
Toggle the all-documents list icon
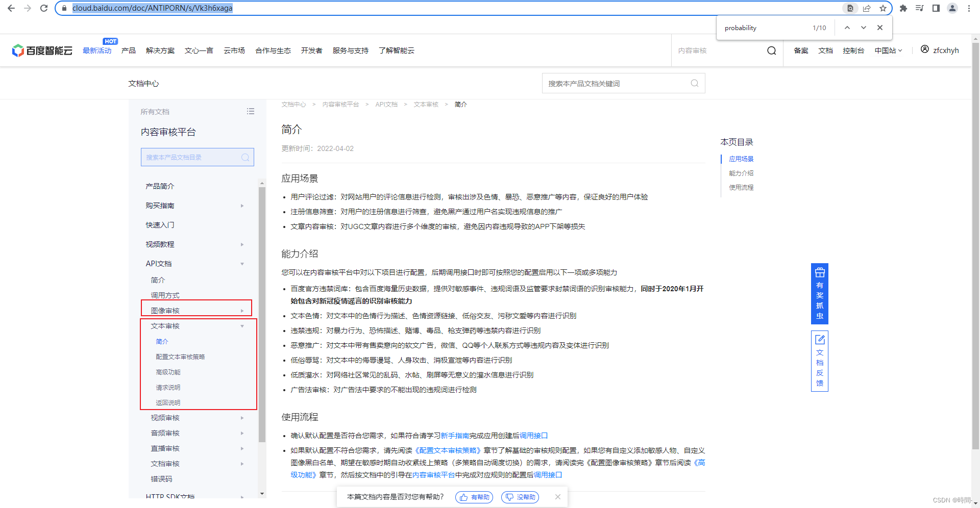251,111
